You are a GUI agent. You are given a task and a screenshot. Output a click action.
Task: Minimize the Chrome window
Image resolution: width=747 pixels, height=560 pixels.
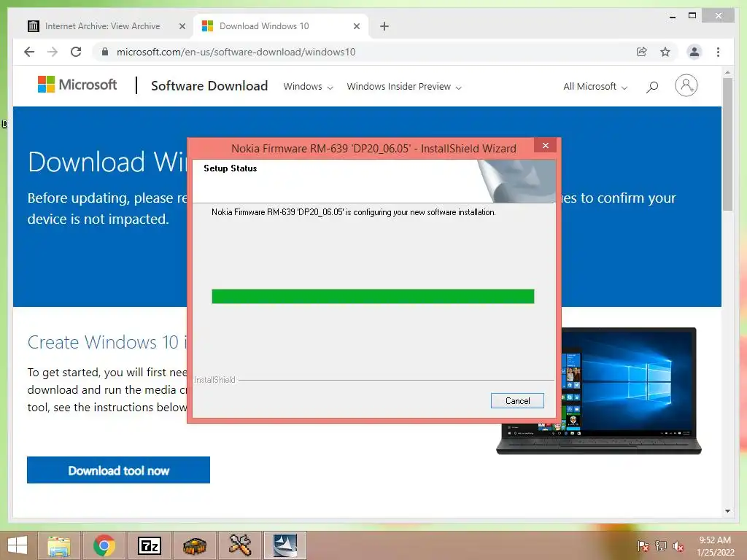pyautogui.click(x=672, y=16)
